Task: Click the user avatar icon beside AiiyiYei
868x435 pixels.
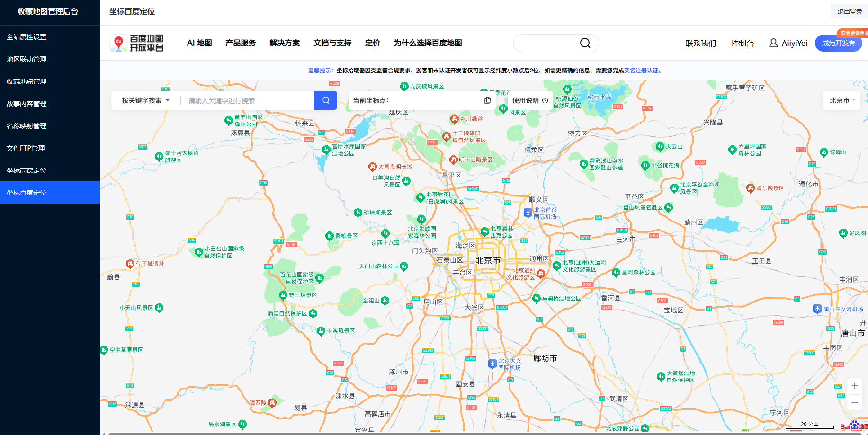Action: click(773, 43)
